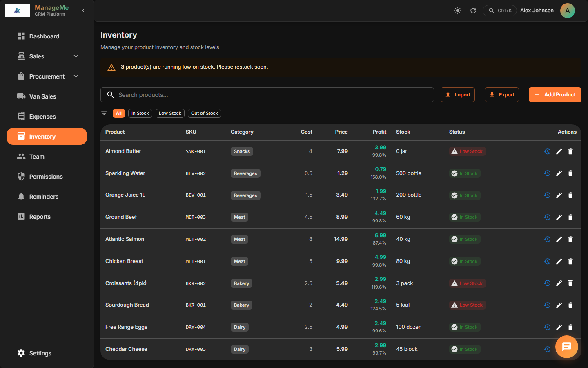This screenshot has width=588, height=368.
Task: Click the Add Product button
Action: (555, 94)
